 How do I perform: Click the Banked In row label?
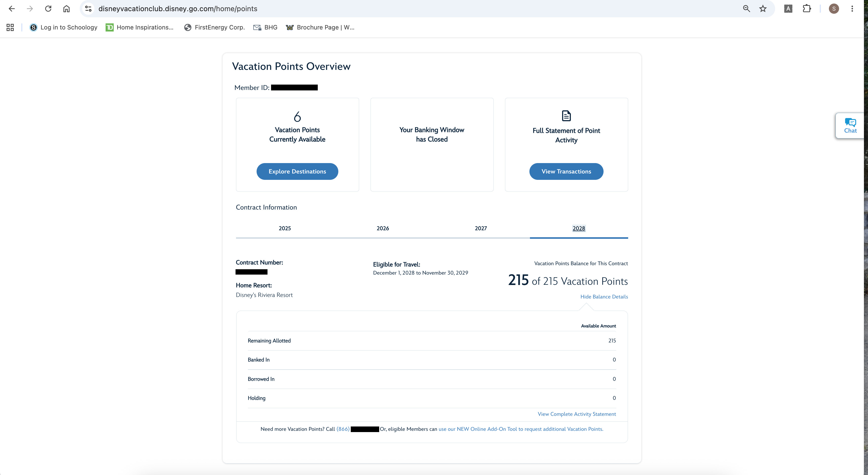click(x=259, y=360)
